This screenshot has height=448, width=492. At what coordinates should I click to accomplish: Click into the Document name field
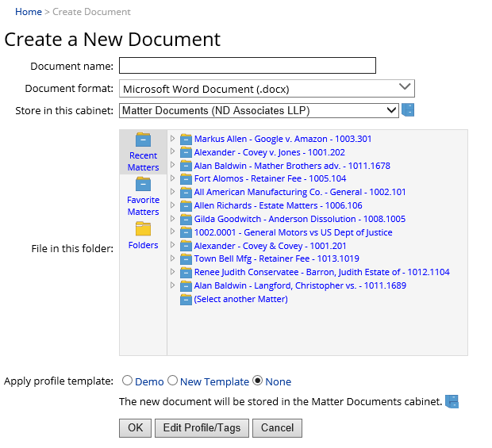(x=248, y=66)
